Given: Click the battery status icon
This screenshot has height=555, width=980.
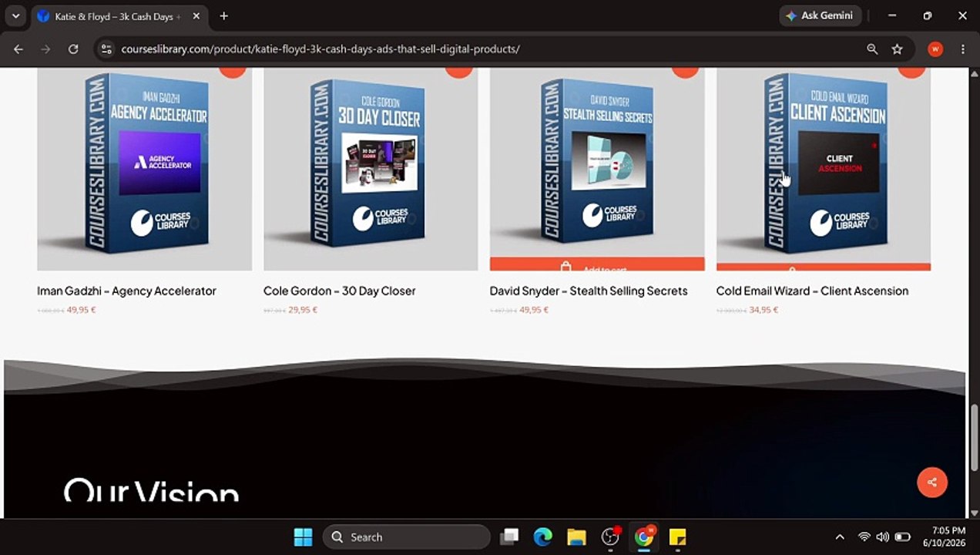Looking at the screenshot, I should coord(902,537).
